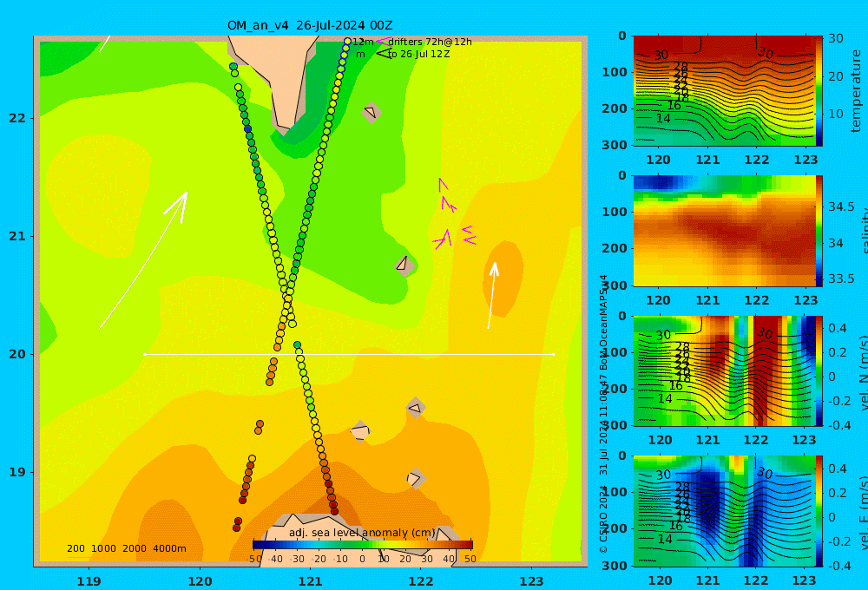This screenshot has width=868, height=590.
Task: Click the bathymetry legend '200 1000 2000 4000m'
Action: tap(126, 548)
